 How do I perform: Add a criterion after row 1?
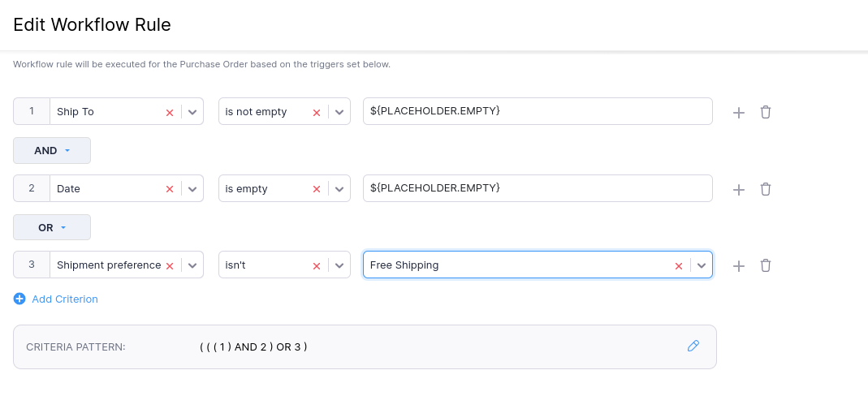(x=739, y=112)
